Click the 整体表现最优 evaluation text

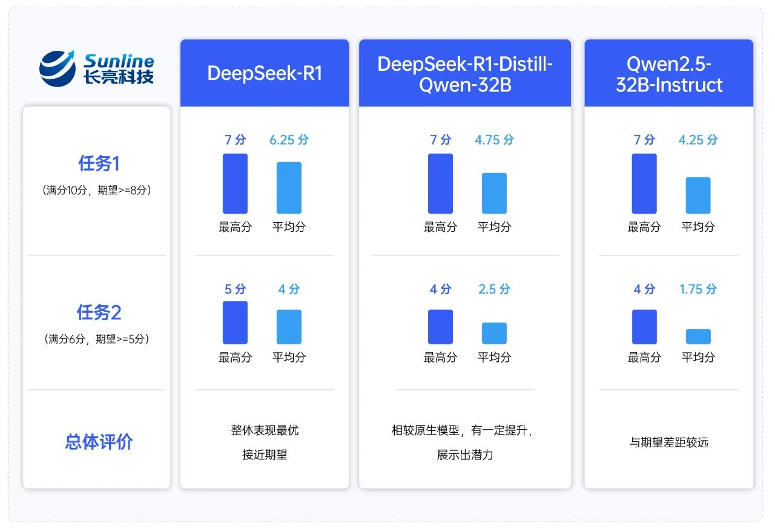pos(265,430)
